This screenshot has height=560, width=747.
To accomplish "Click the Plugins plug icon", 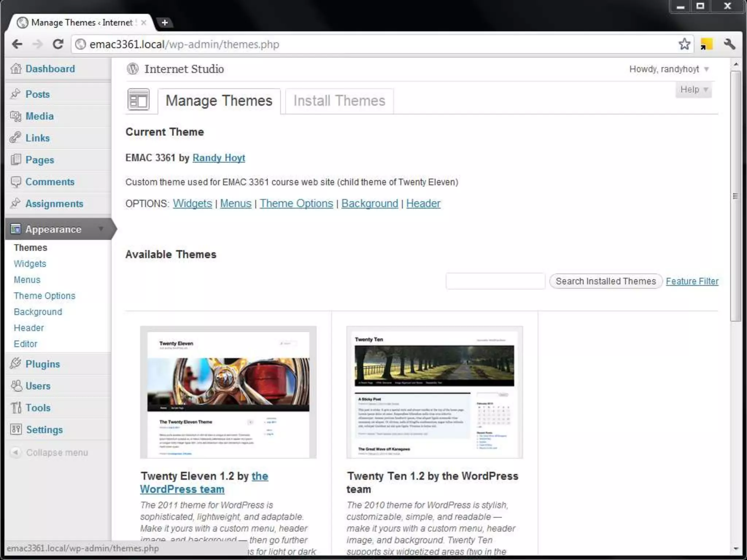I will click(16, 363).
